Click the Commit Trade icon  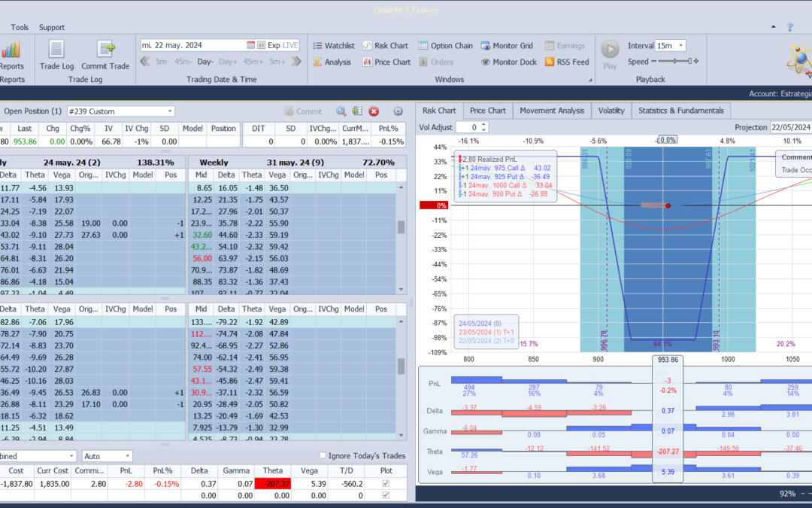[x=105, y=55]
